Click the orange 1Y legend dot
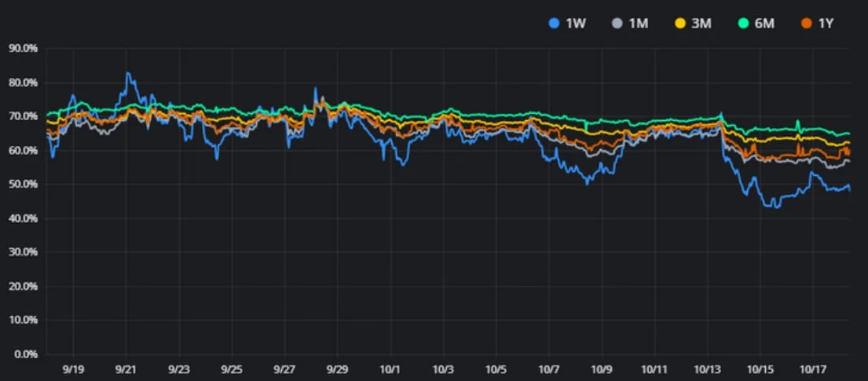Viewport: 868px width, 381px height. 807,24
